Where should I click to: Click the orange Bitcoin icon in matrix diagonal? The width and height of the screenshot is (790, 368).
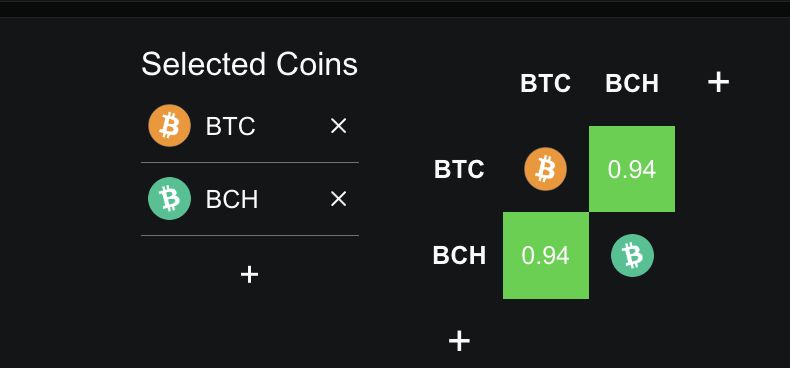[x=546, y=169]
